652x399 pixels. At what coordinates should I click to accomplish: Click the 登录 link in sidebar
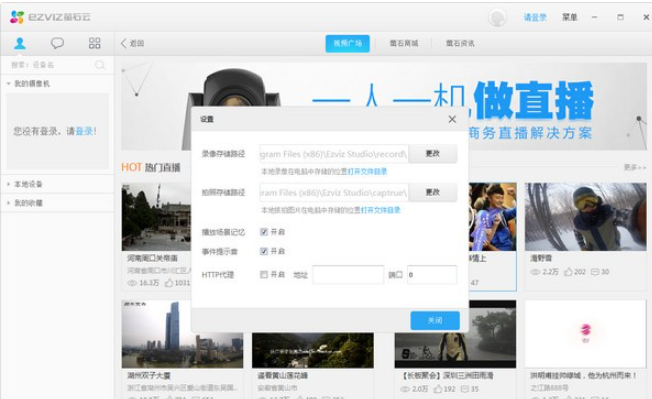(x=84, y=131)
